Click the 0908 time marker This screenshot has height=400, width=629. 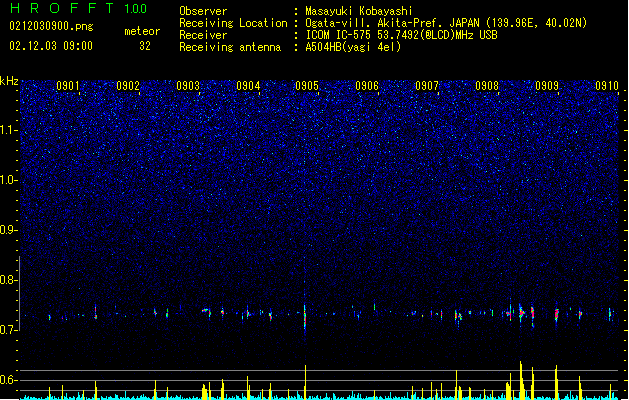pyautogui.click(x=487, y=85)
